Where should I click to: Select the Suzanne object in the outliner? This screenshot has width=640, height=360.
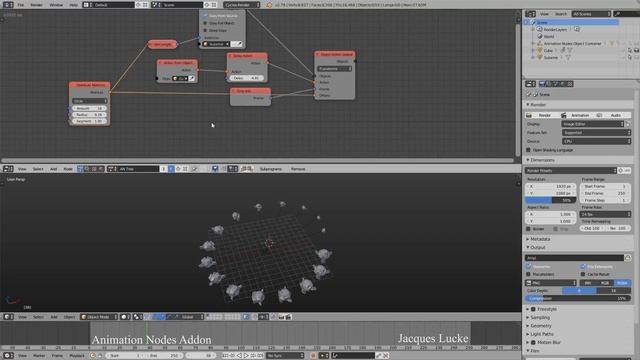click(x=550, y=58)
